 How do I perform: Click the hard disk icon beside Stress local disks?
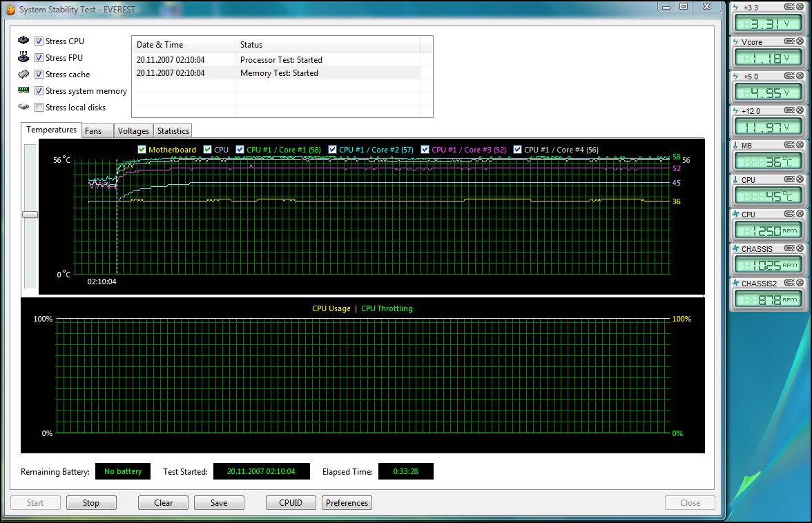coord(23,106)
